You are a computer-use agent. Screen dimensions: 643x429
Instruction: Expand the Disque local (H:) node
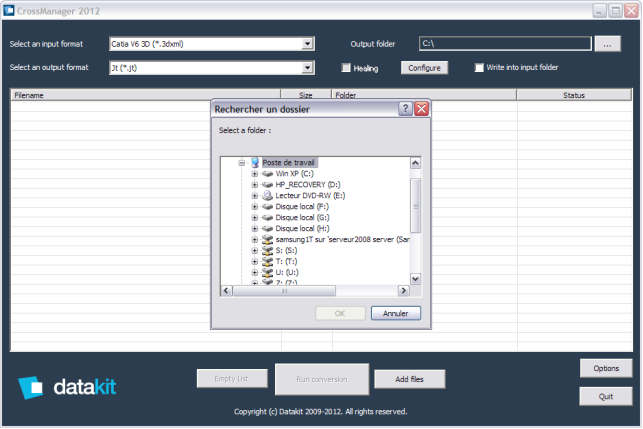(255, 229)
